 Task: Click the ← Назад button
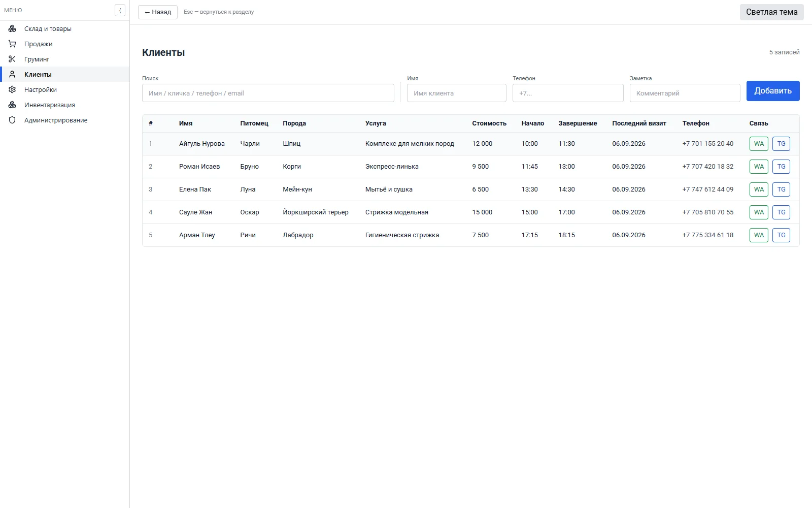pos(158,12)
